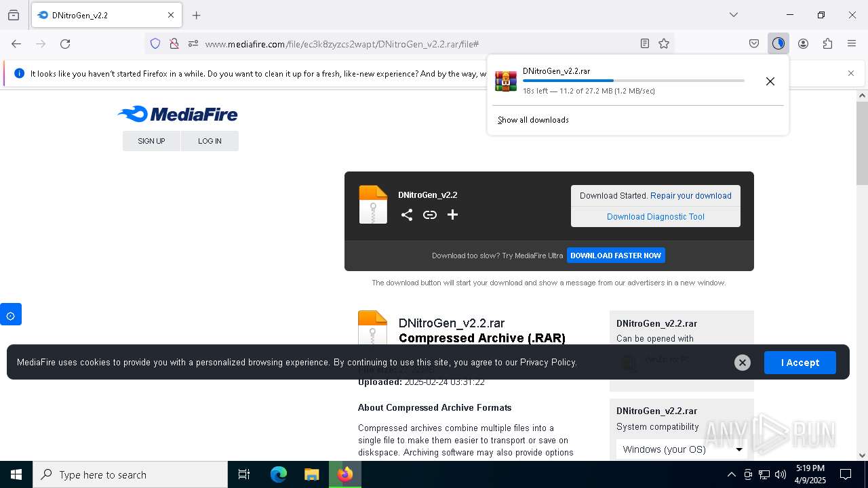Open Firefox View icon in the tab bar
The image size is (868, 488).
14,15
